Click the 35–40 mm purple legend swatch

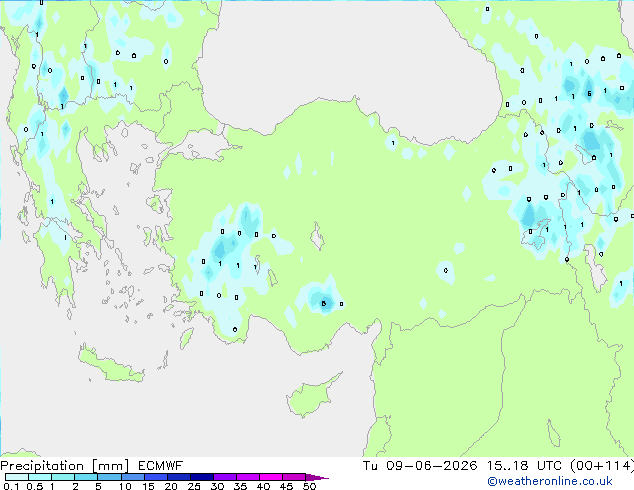(247, 477)
